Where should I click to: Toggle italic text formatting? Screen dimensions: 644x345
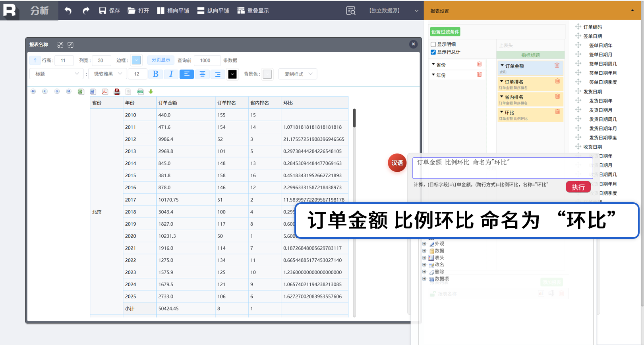click(171, 74)
